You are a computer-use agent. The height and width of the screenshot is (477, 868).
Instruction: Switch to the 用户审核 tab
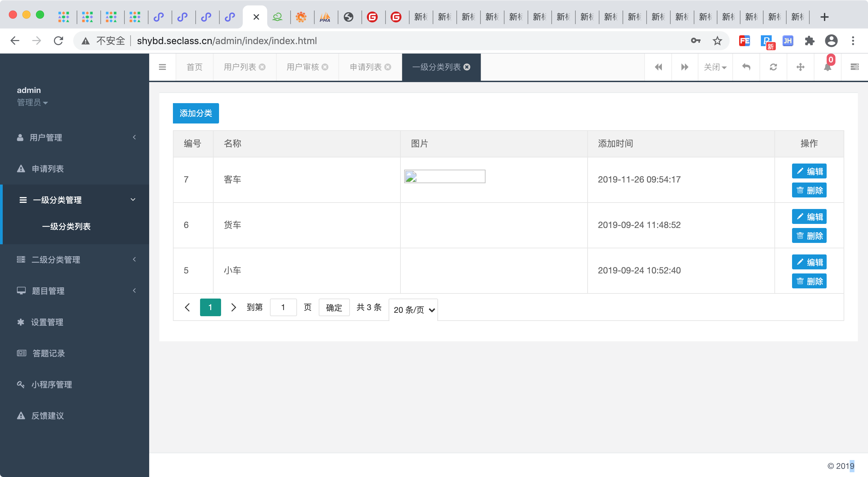pyautogui.click(x=303, y=67)
